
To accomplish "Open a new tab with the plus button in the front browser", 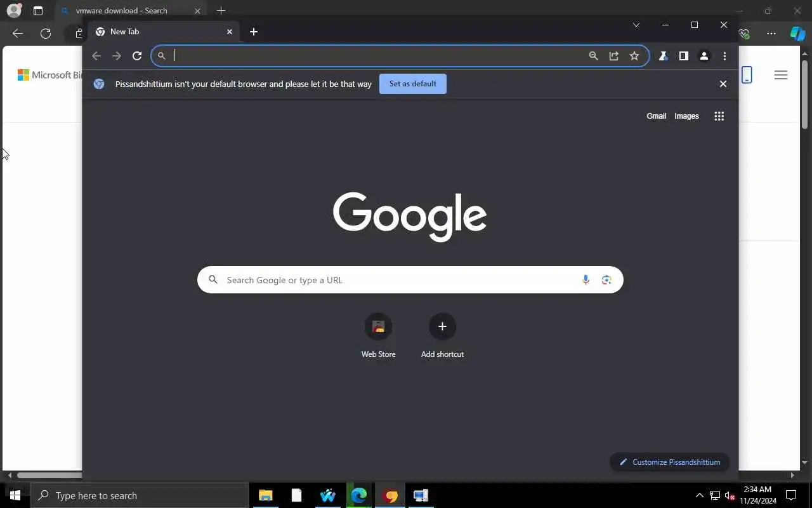I will (x=254, y=32).
